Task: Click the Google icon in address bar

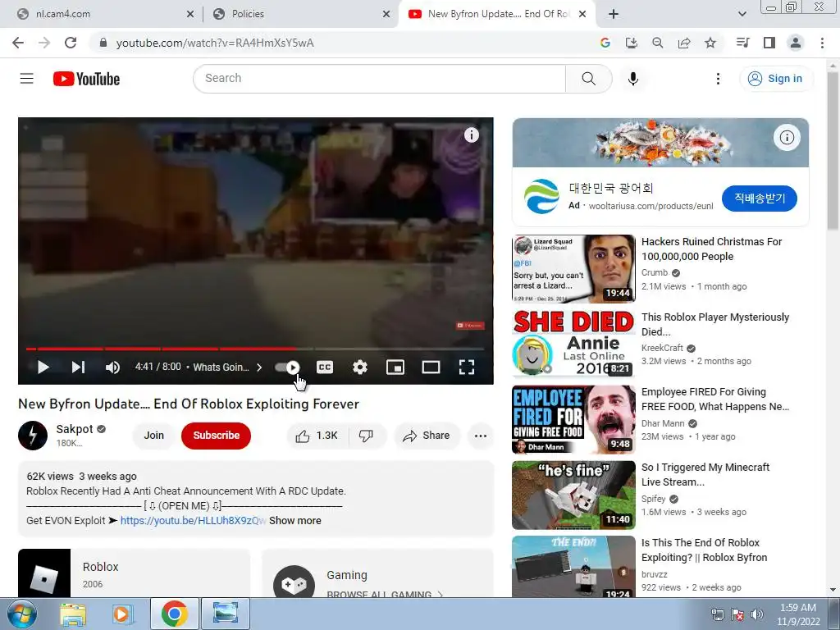Action: [x=605, y=43]
